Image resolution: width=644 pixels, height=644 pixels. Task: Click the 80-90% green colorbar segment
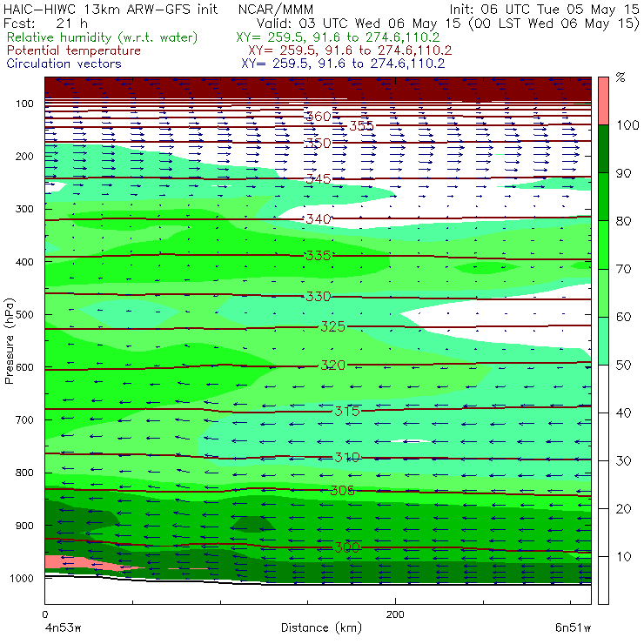603,197
